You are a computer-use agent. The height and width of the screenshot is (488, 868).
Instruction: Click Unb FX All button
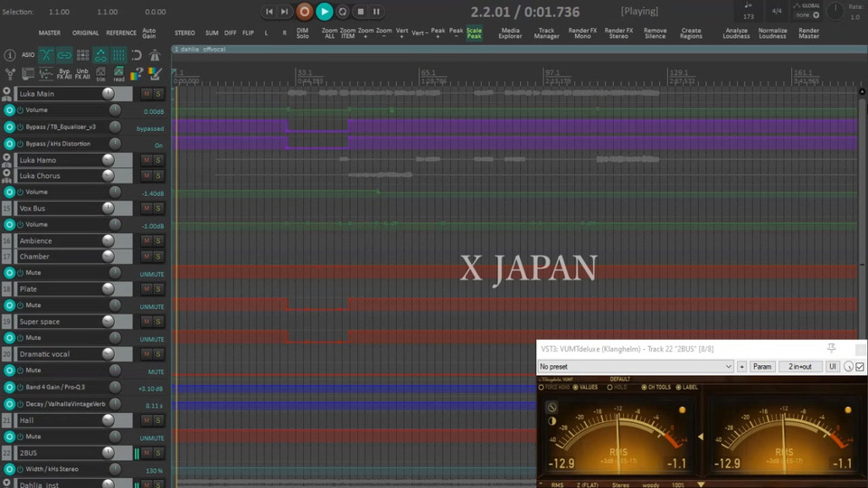[82, 73]
